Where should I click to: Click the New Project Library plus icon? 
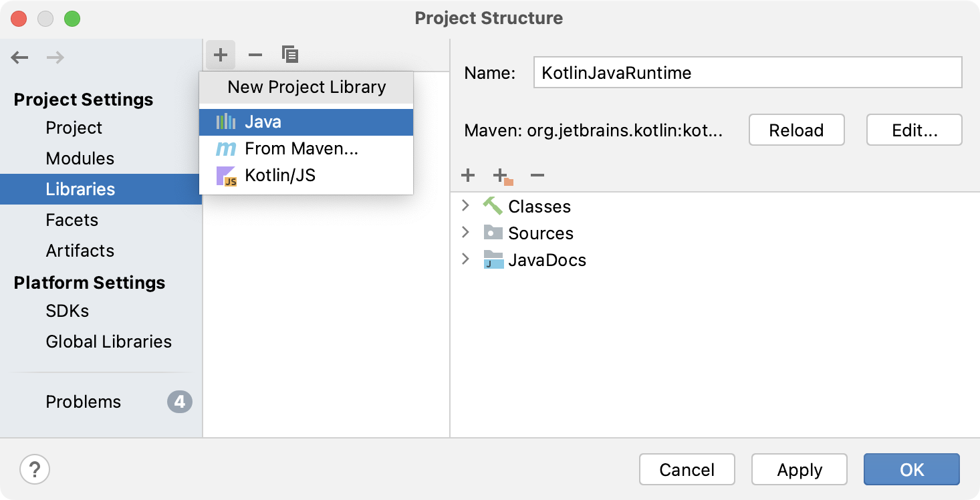pos(221,54)
